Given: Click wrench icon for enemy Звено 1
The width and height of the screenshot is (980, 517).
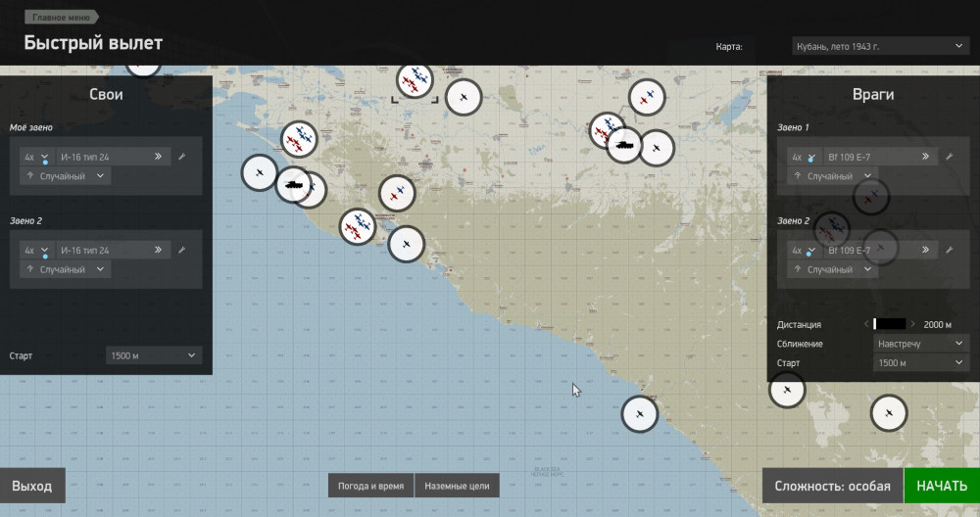Looking at the screenshot, I should tap(949, 157).
